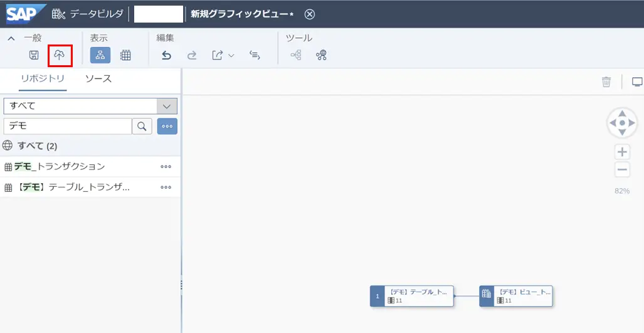Pan the diagram left
The image size is (644, 333).
[x=613, y=123]
